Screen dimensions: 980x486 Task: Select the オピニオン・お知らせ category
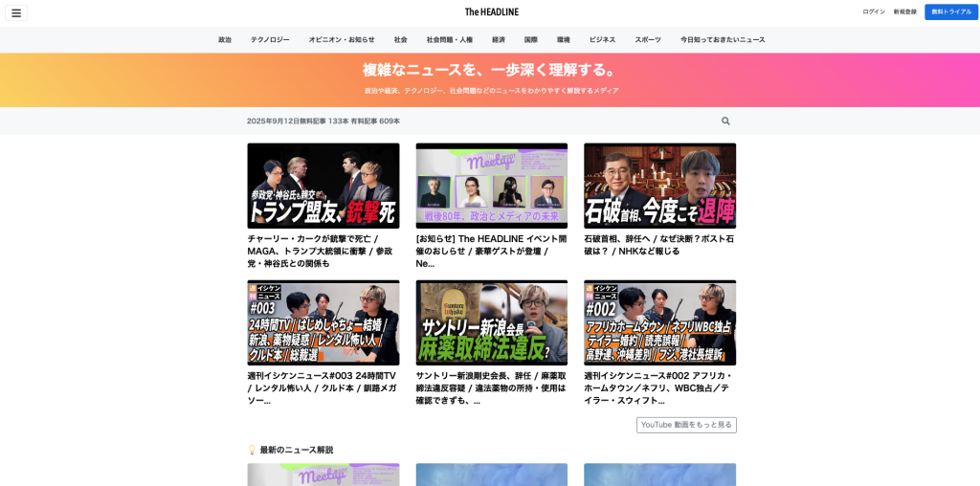pyautogui.click(x=342, y=39)
